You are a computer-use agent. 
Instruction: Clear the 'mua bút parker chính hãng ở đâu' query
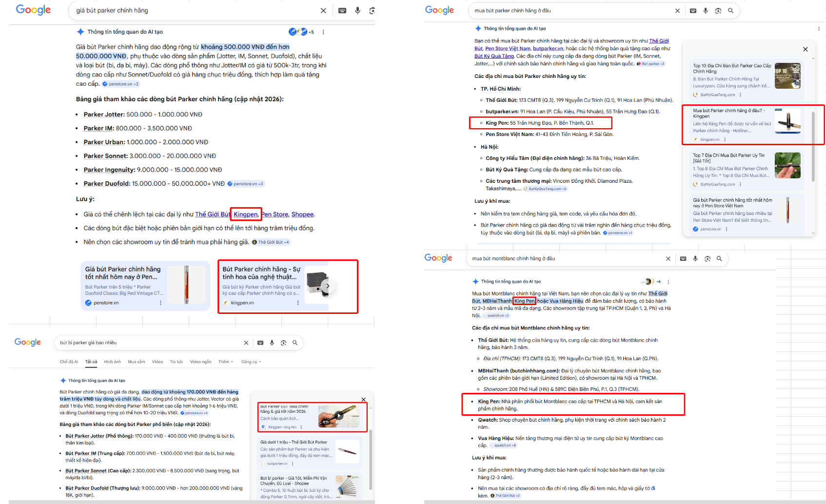(677, 11)
